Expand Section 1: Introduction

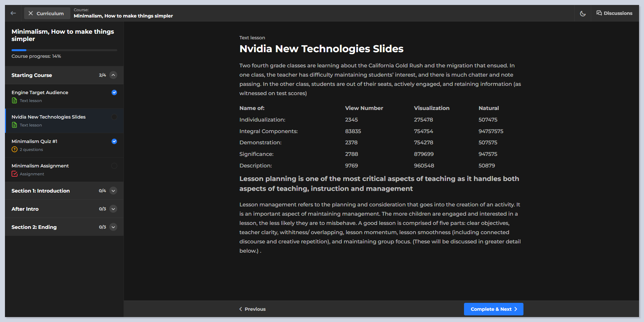tap(113, 191)
